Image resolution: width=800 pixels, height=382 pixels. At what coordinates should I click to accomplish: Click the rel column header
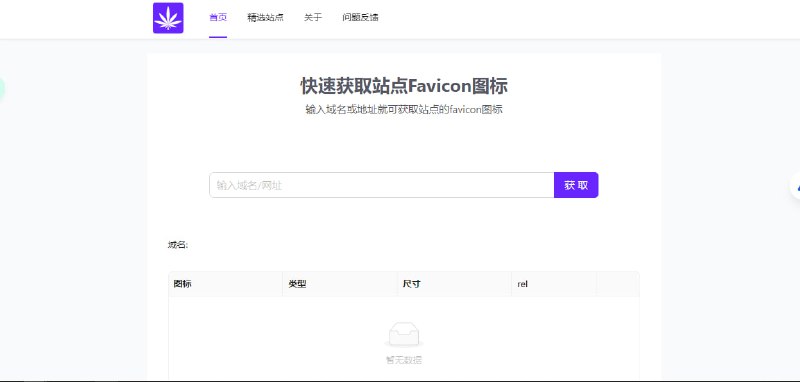(x=554, y=284)
